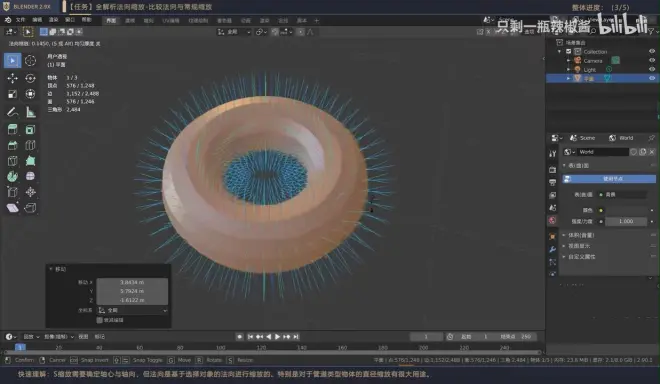Hide the Camera object via eye icon
Image resolution: width=660 pixels, height=384 pixels.
pos(652,60)
